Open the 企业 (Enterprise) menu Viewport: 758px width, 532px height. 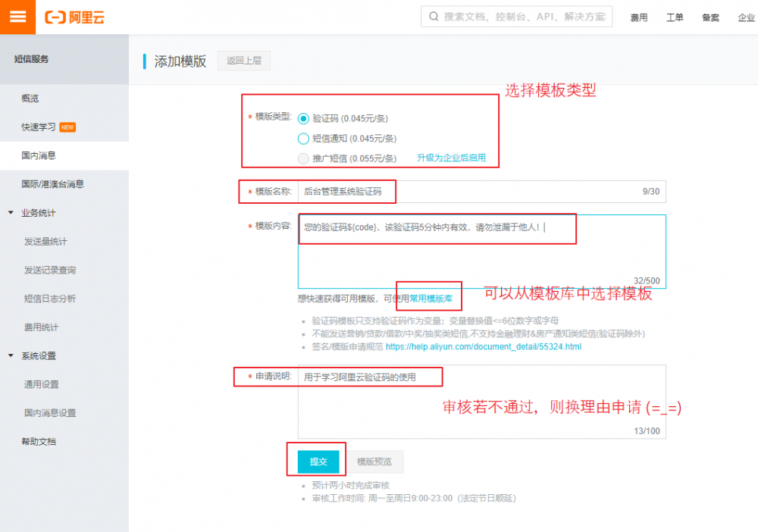746,17
